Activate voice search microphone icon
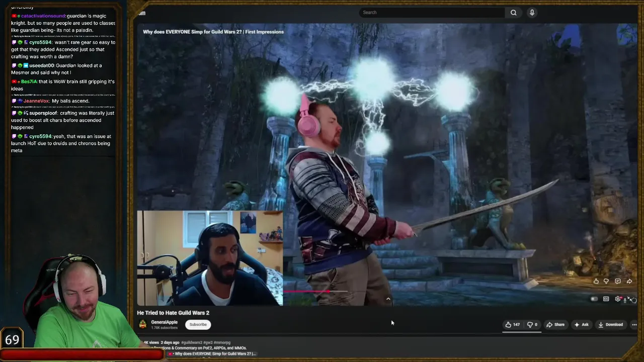The height and width of the screenshot is (362, 644). [532, 13]
